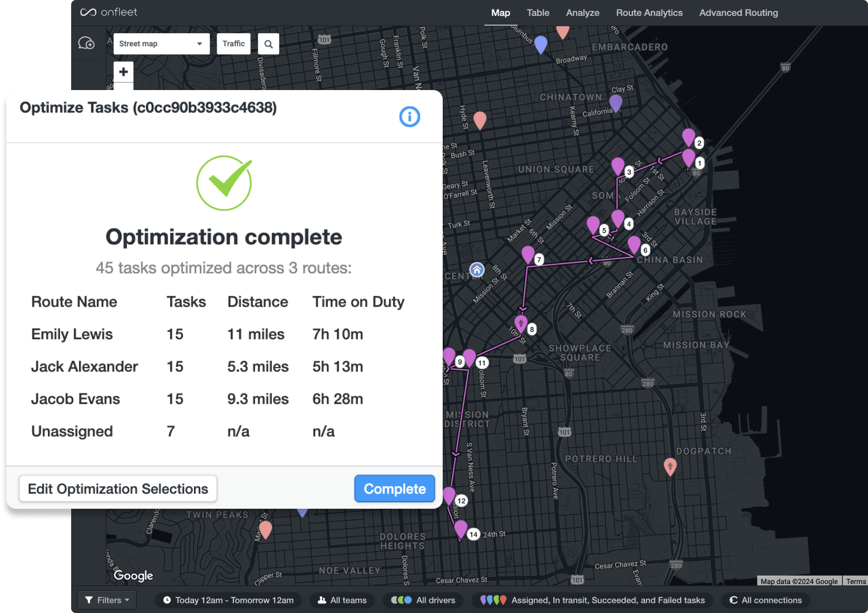The width and height of the screenshot is (868, 613).
Task: Open the Street map type dropdown
Action: [x=161, y=44]
